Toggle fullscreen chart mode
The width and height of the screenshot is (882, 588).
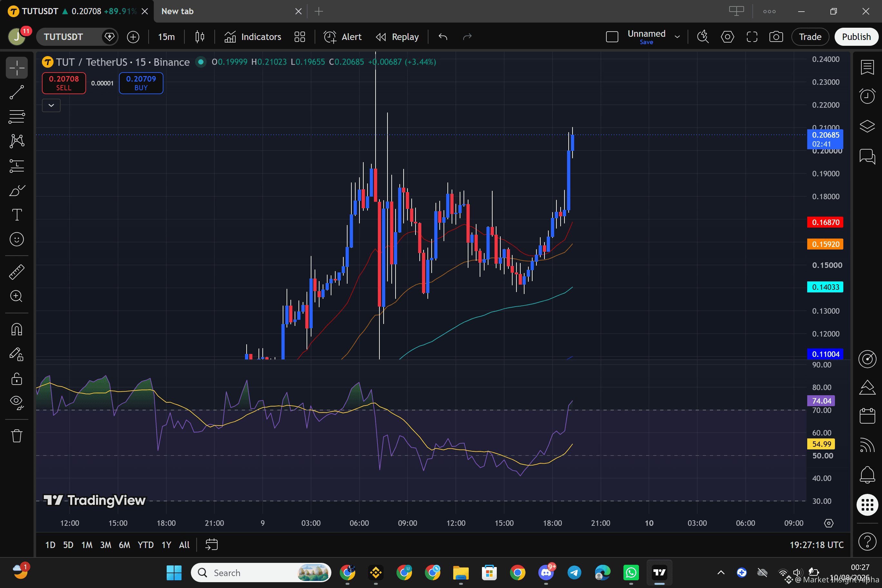click(x=752, y=37)
